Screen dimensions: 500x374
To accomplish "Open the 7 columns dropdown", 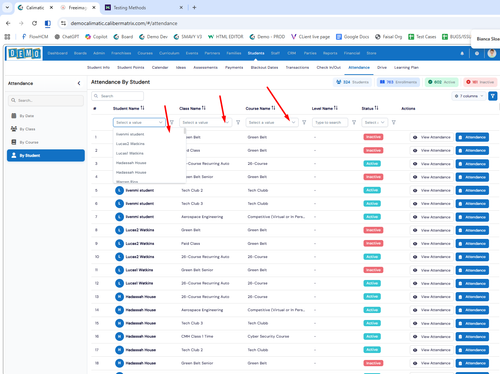I will pos(469,96).
